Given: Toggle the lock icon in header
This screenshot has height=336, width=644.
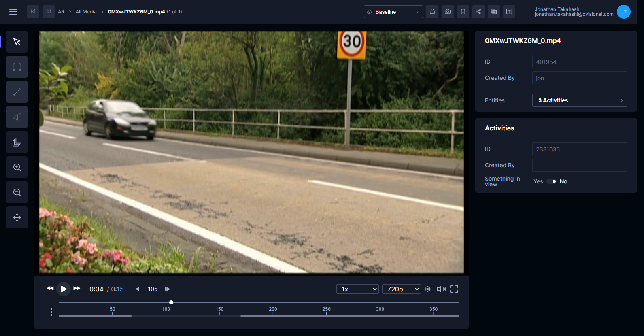Looking at the screenshot, I should click(x=432, y=12).
